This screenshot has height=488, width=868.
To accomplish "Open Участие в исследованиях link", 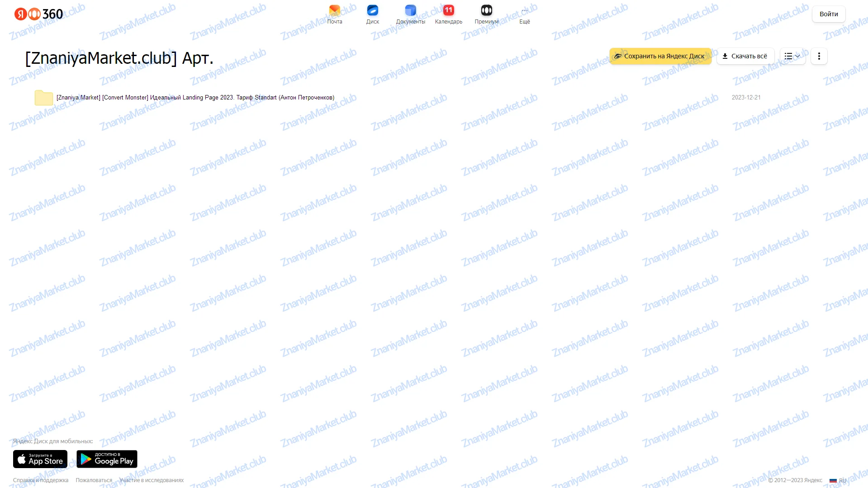I will click(151, 480).
